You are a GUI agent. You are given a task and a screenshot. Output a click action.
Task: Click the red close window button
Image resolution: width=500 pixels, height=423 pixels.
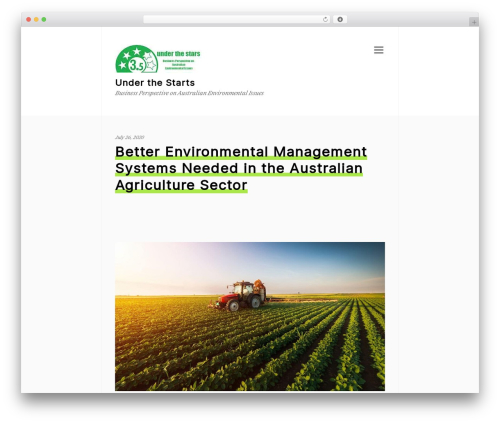pyautogui.click(x=29, y=20)
